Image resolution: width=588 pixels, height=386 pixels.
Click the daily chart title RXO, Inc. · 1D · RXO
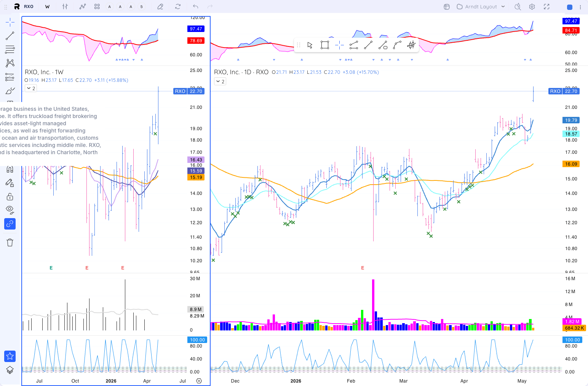coord(241,72)
